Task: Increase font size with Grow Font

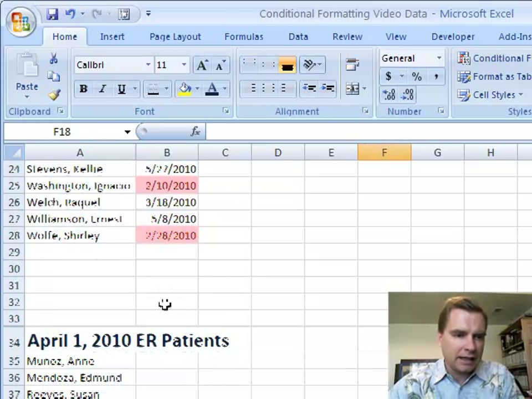Action: pos(202,65)
